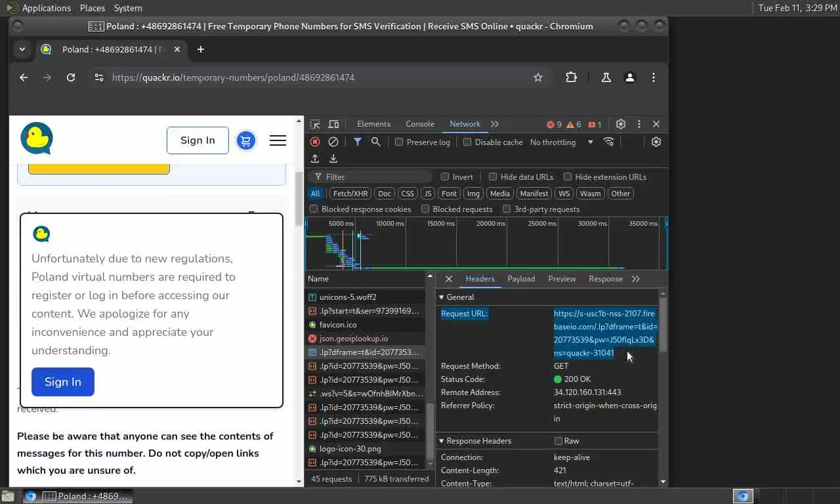Open the Places menu
840x504 pixels.
pos(93,8)
